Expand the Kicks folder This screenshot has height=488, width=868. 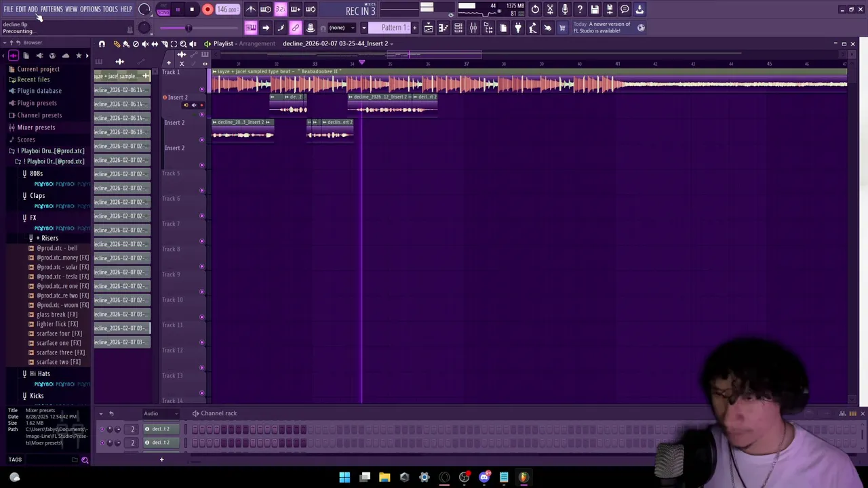tap(37, 396)
